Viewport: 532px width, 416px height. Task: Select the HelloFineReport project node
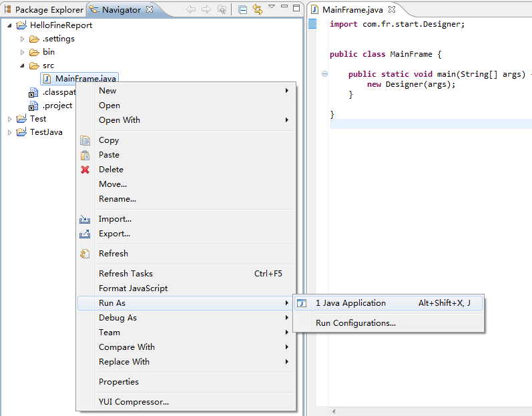point(61,25)
